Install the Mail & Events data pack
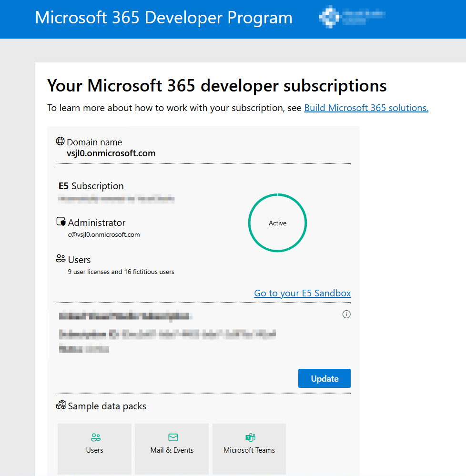This screenshot has width=466, height=476. click(x=172, y=449)
